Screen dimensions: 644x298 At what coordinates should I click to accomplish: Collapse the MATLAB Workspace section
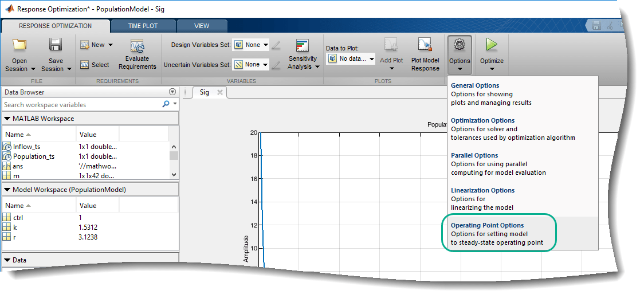tap(7, 119)
